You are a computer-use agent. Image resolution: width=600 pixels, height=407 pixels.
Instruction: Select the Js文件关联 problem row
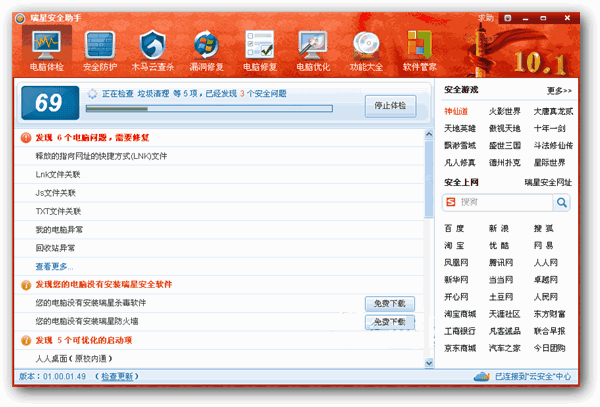pos(219,193)
